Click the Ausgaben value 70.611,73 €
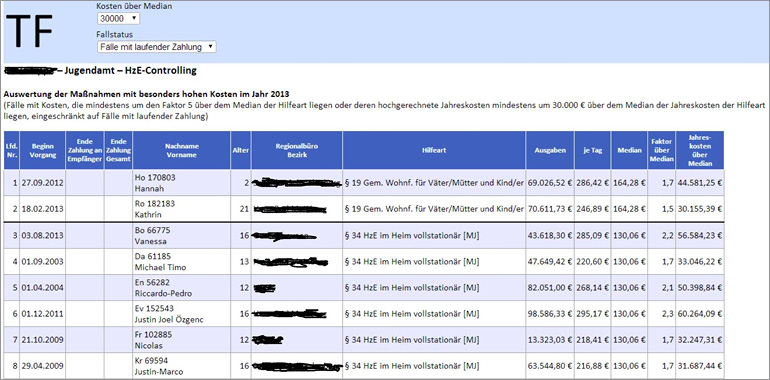The width and height of the screenshot is (770, 380). pos(550,209)
